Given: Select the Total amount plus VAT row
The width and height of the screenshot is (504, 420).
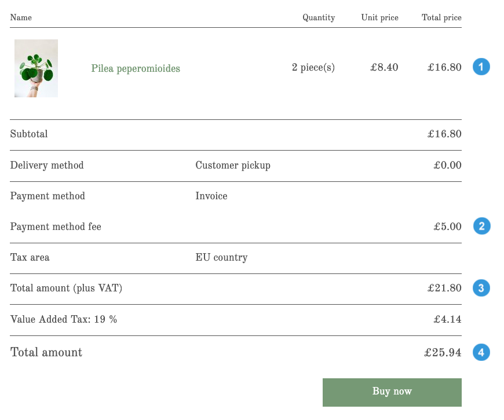Looking at the screenshot, I should point(232,288).
